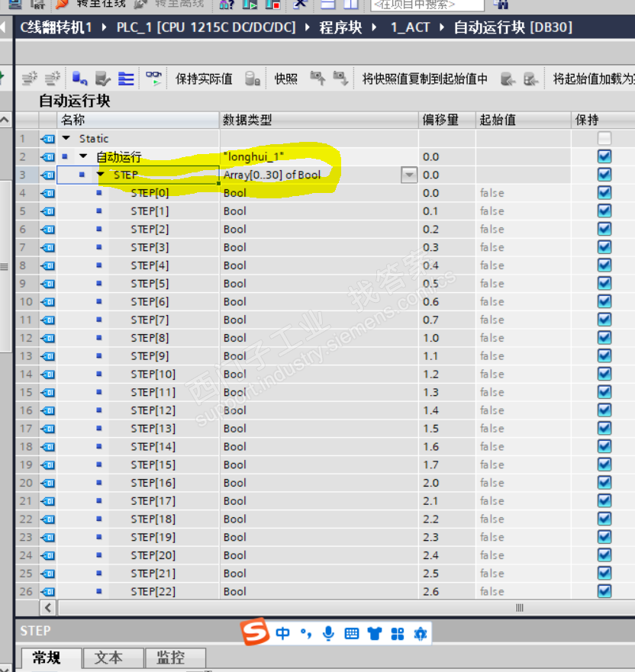Uncheck the 保持 checkbox for STEP[0]
This screenshot has height=672, width=635.
(x=604, y=192)
